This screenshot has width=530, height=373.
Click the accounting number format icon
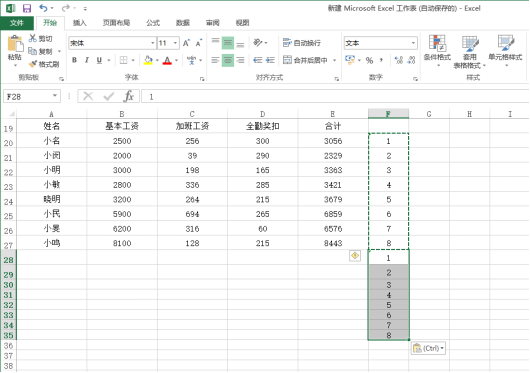350,60
